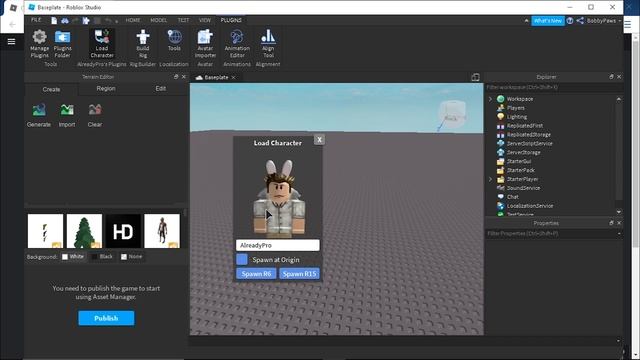Close the Properties panel
640x360 pixels.
coord(619,223)
